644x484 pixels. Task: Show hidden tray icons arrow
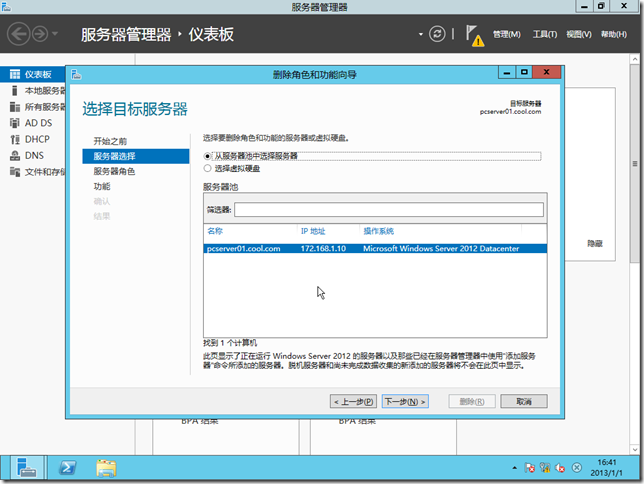pos(514,468)
